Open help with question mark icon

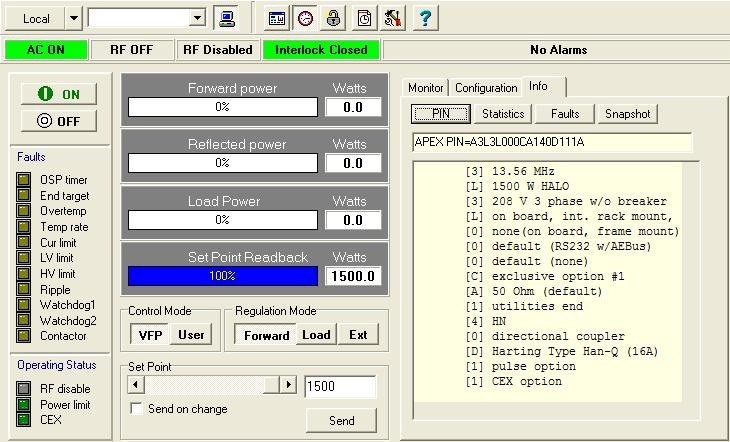423,18
